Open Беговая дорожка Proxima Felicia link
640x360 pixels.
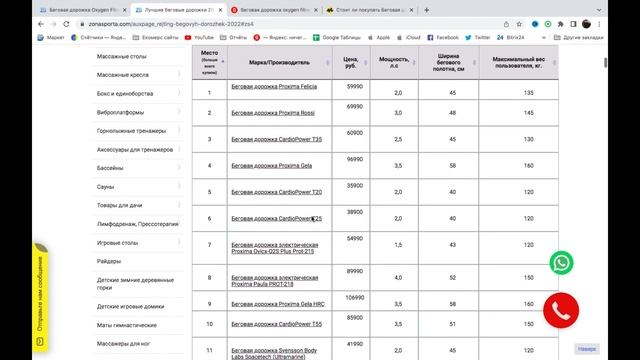(274, 87)
